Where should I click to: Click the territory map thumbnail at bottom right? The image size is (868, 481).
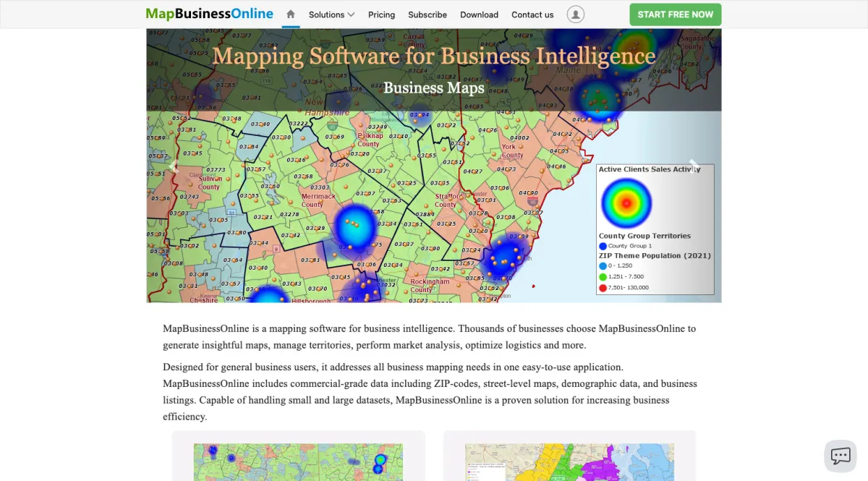pos(569,462)
